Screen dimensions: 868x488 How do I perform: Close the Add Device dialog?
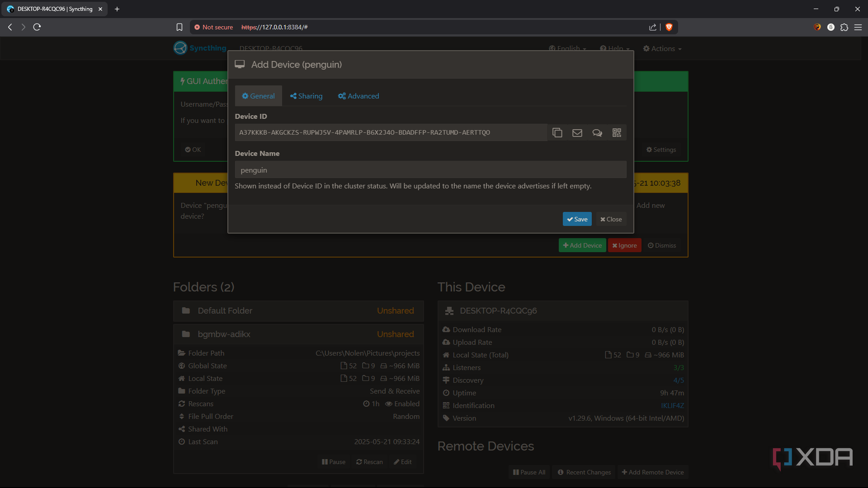[611, 219]
